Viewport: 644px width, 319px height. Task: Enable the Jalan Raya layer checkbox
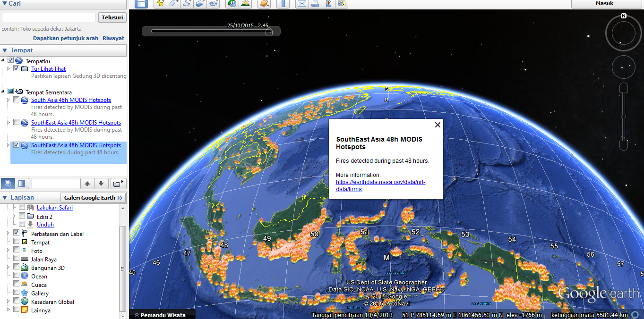(17, 259)
